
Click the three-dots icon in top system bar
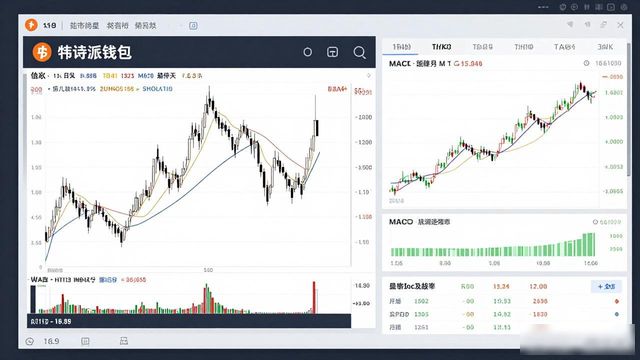[x=543, y=7]
